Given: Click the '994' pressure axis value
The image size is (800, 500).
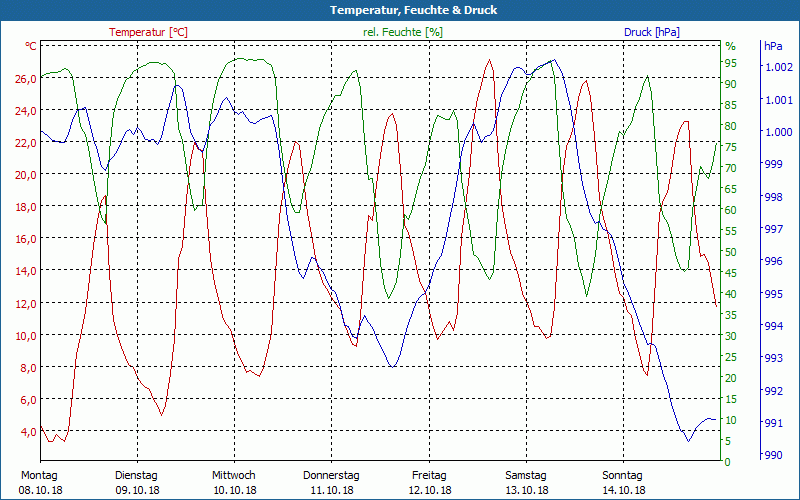Looking at the screenshot, I should point(774,326).
